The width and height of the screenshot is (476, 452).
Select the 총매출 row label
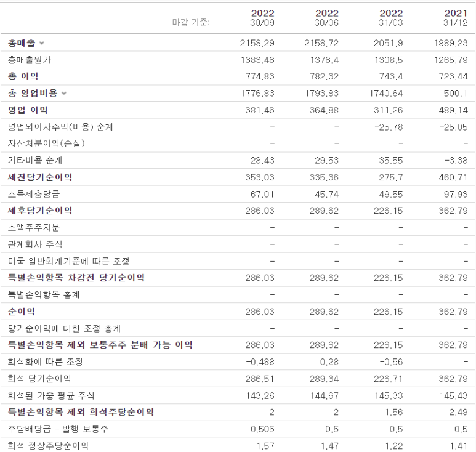point(22,43)
